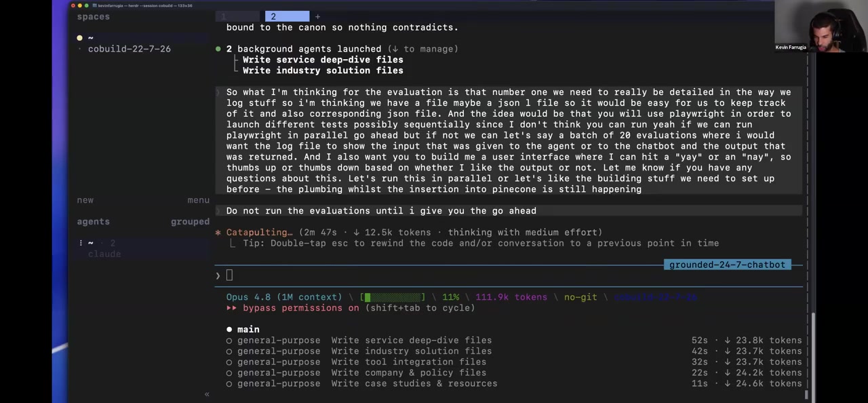The width and height of the screenshot is (868, 403).
Task: Click the prompt chevron icon before input
Action: point(218,275)
